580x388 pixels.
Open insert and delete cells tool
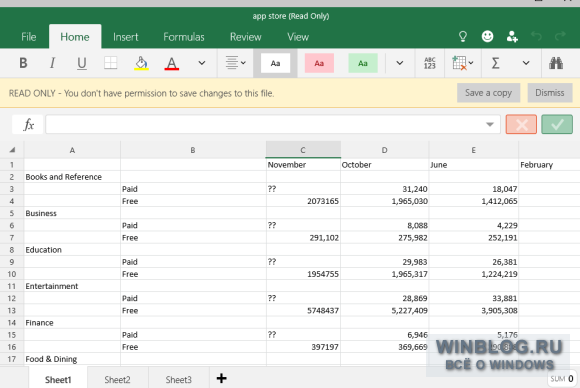tap(462, 63)
